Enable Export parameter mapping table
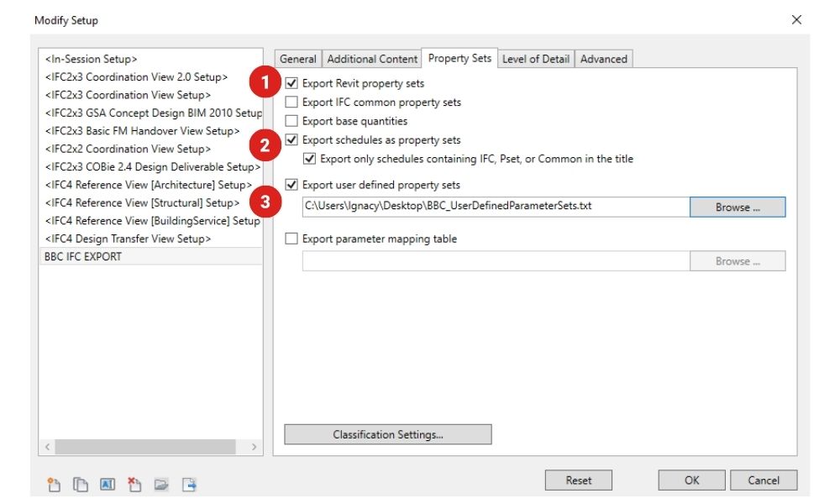The width and height of the screenshot is (840, 504). (291, 239)
